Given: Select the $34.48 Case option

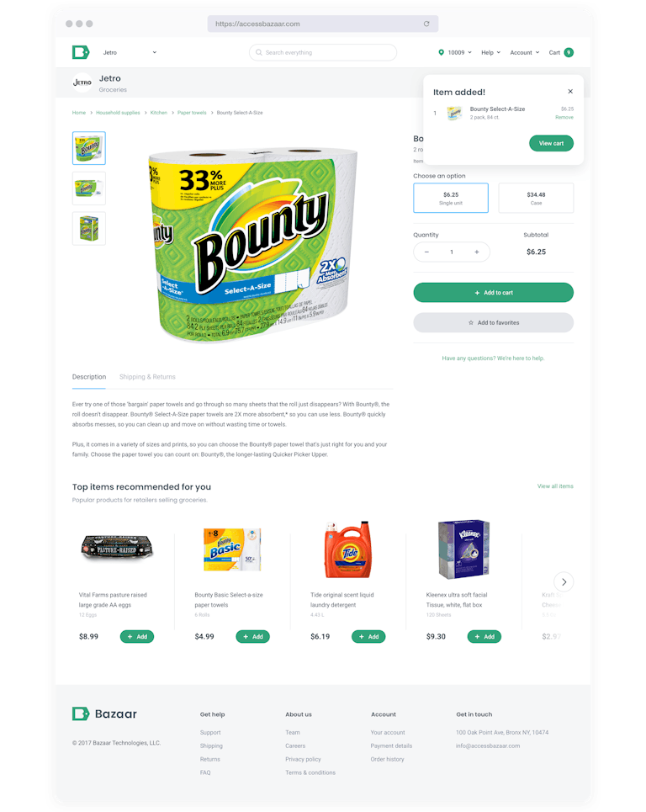Looking at the screenshot, I should tap(536, 198).
